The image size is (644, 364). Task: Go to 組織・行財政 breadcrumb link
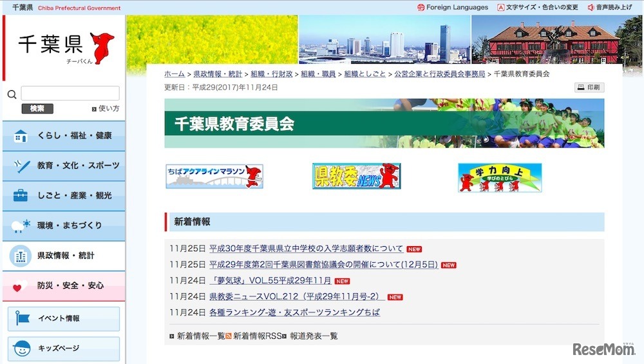[272, 74]
